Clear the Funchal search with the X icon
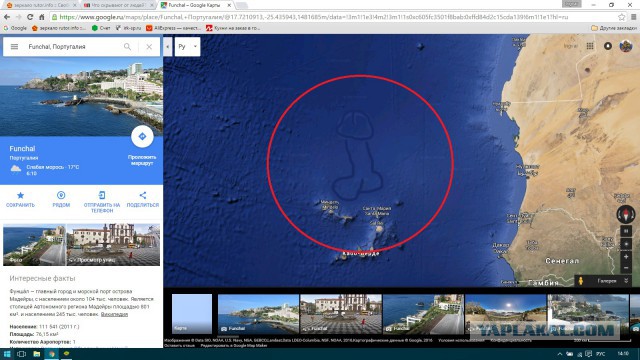Screen dimensions: 640x360 click(149, 47)
